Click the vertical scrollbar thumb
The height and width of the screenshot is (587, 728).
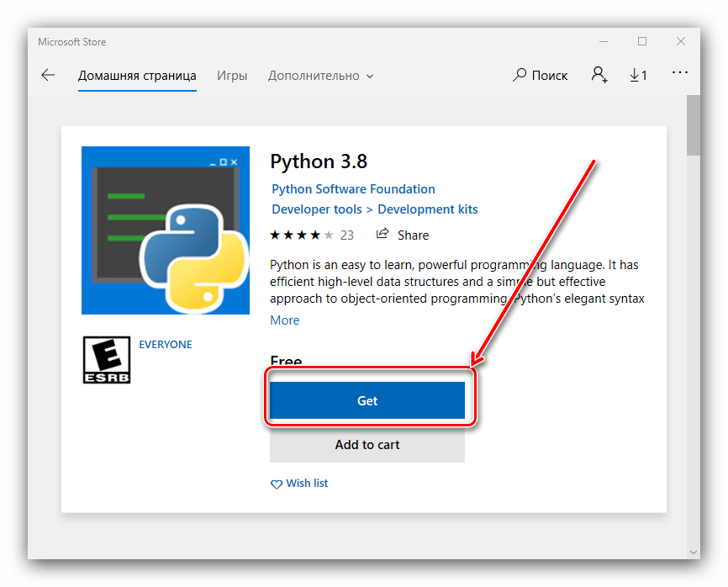tap(693, 124)
